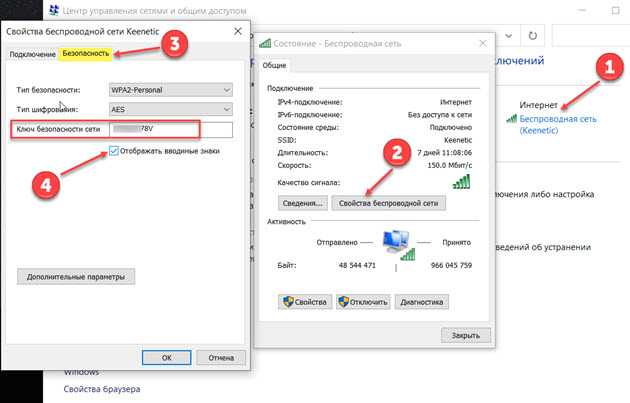Click sent bytes value 48 544 471
The height and width of the screenshot is (403, 630).
pos(357,265)
